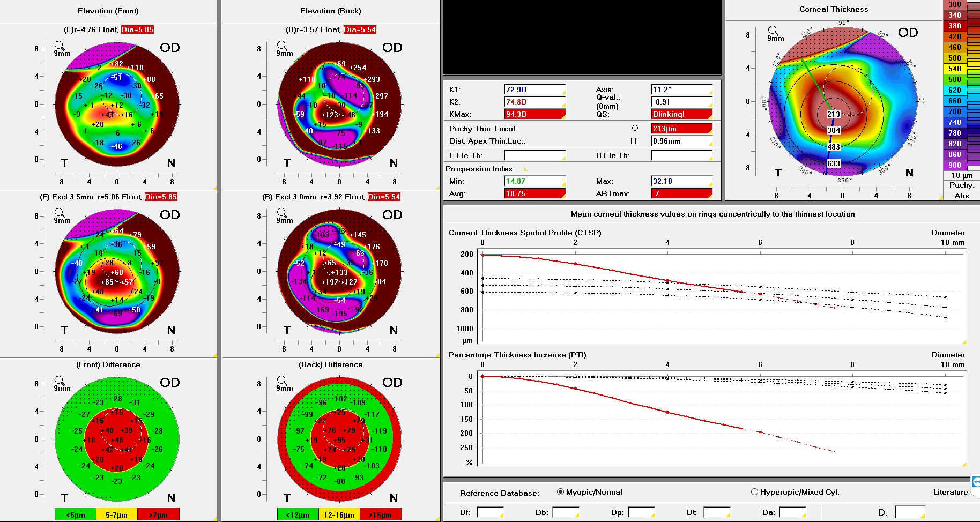980x522 pixels.
Task: Click 633 thickness label on pachymetry map
Action: [x=834, y=163]
